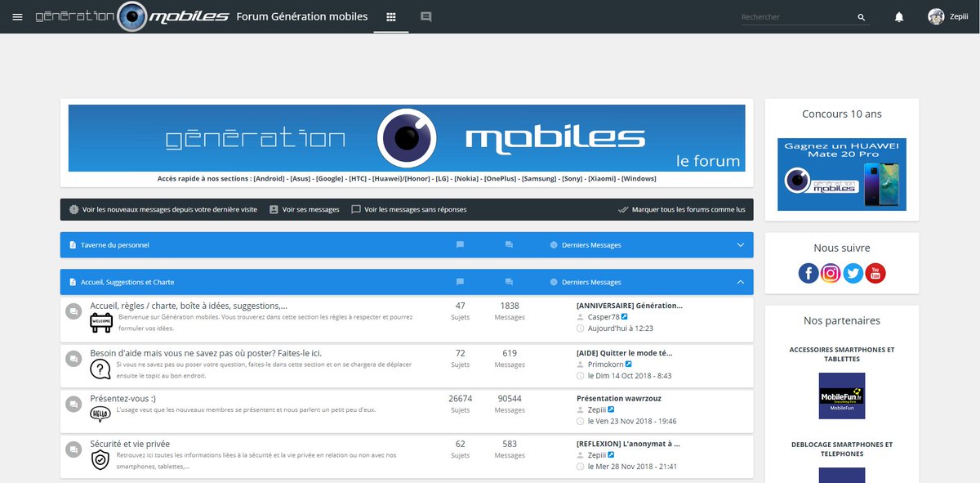Open the Sécurité et vie privée forum

[130, 444]
